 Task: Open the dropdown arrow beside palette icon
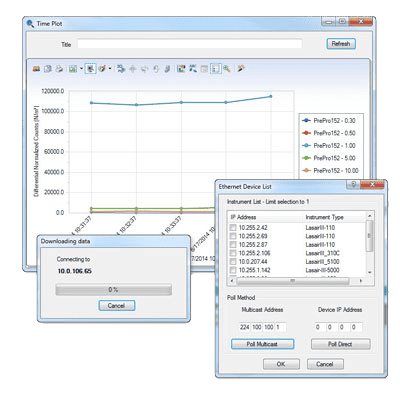coord(110,69)
